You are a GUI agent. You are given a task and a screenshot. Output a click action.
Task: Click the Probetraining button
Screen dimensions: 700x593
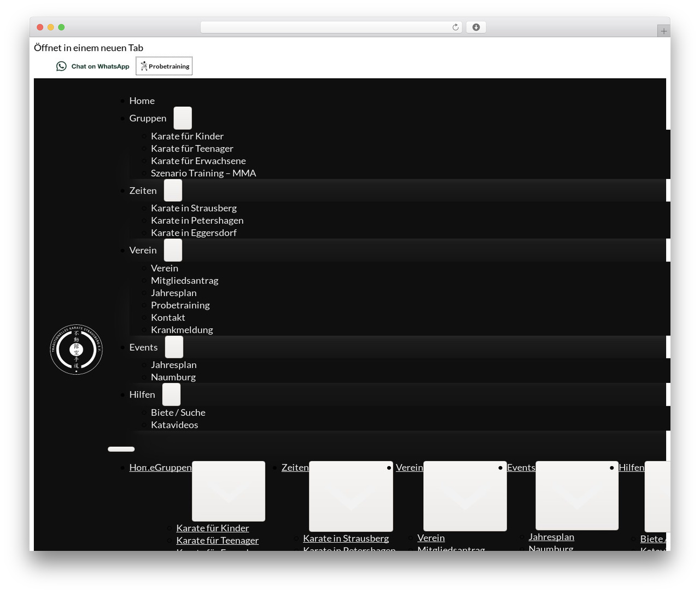[164, 66]
